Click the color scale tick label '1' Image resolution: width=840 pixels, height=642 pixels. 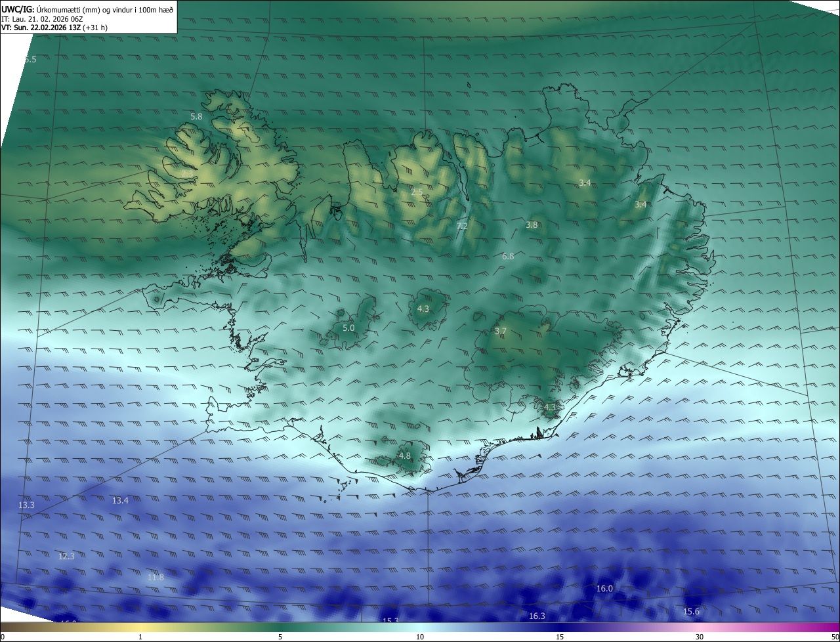[140, 637]
